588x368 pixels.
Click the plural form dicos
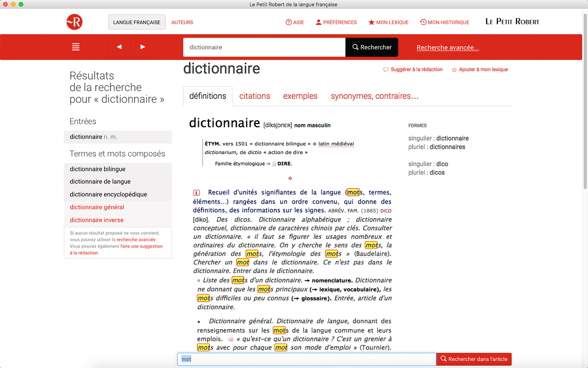[x=437, y=173]
